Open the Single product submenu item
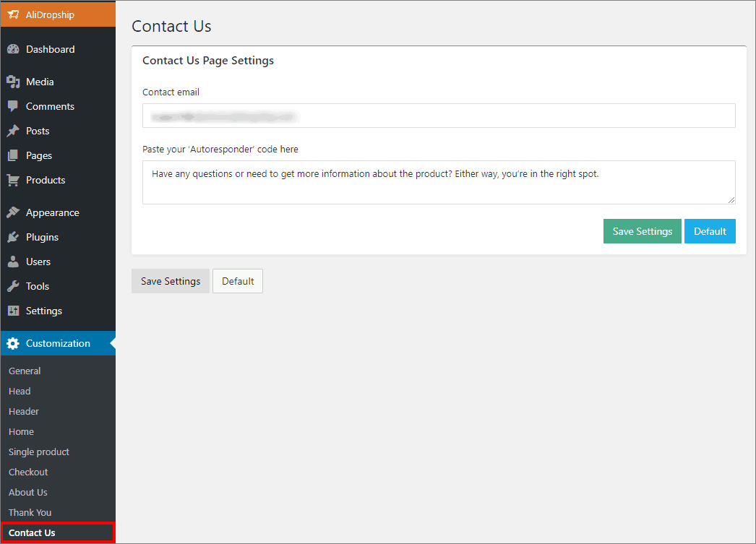This screenshot has height=544, width=756. (38, 452)
